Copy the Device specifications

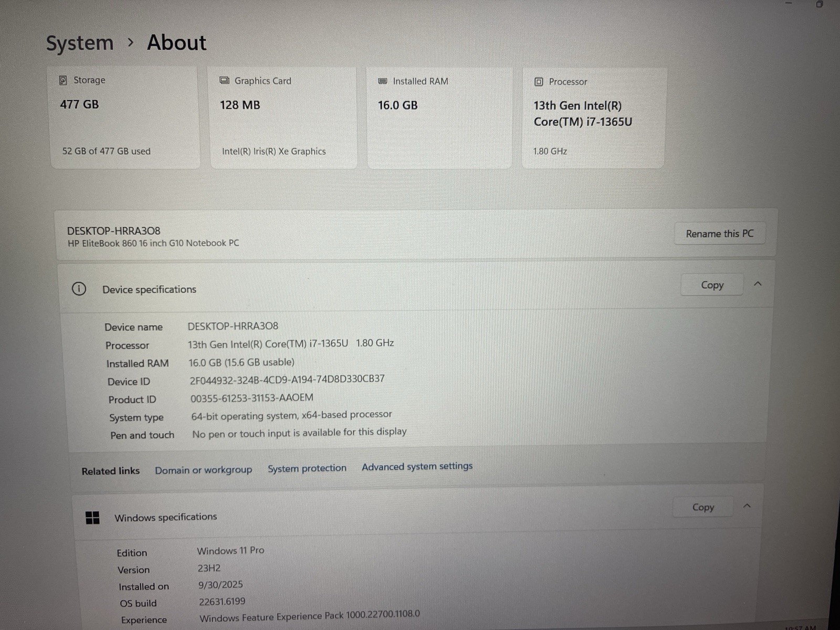coord(712,285)
